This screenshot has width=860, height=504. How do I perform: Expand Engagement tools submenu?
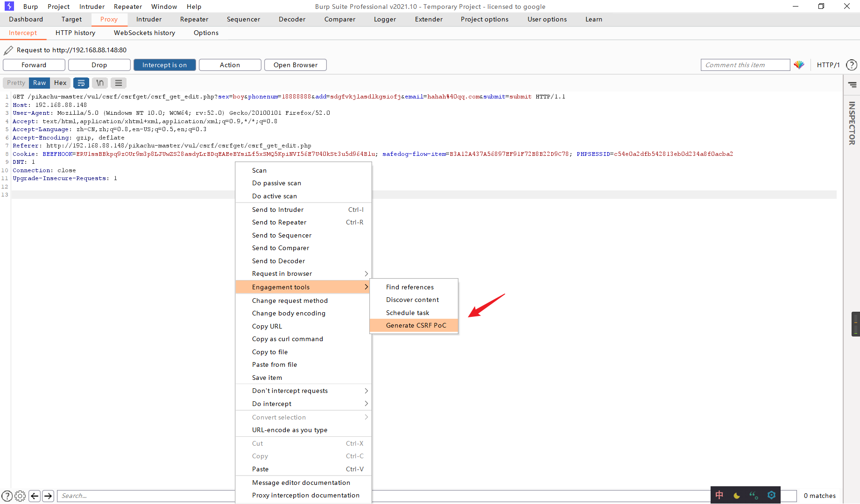[303, 287]
